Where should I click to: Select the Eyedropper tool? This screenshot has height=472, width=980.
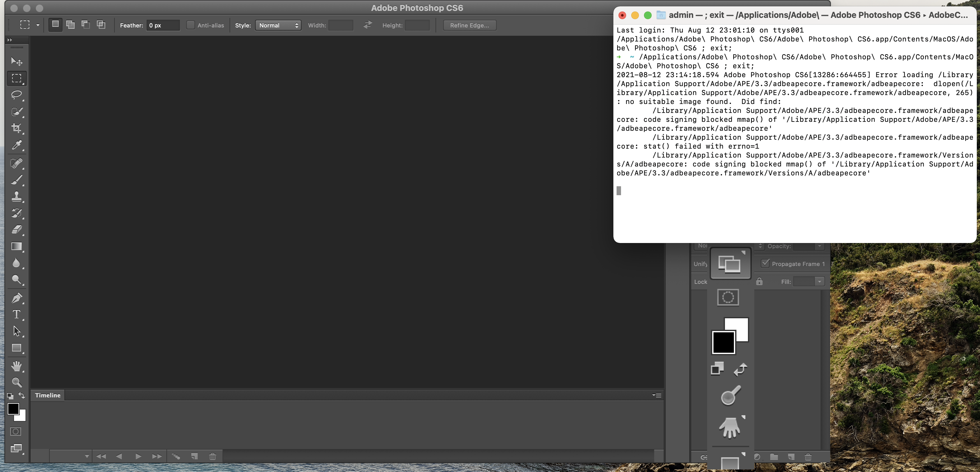(16, 145)
